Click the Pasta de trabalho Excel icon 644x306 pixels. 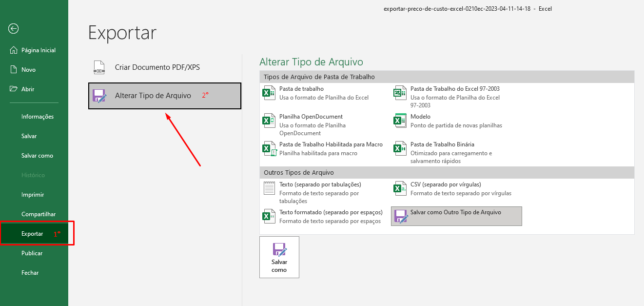(269, 93)
